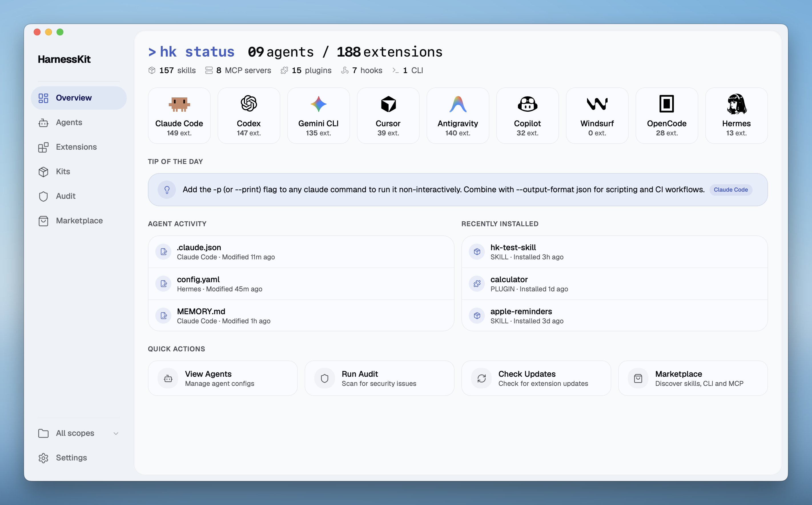This screenshot has height=505, width=812.
Task: Open the Kits sidebar item
Action: coord(79,172)
